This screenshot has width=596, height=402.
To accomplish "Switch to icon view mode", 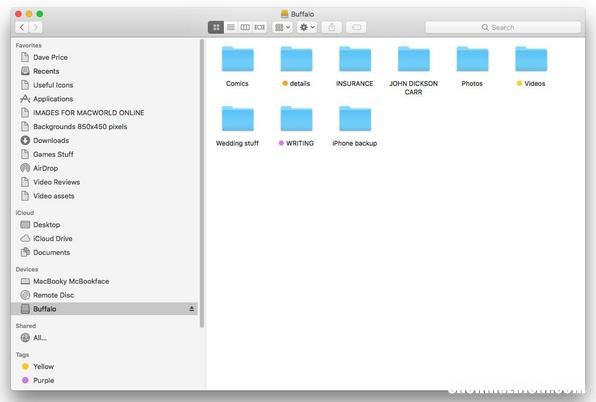I will coord(216,27).
